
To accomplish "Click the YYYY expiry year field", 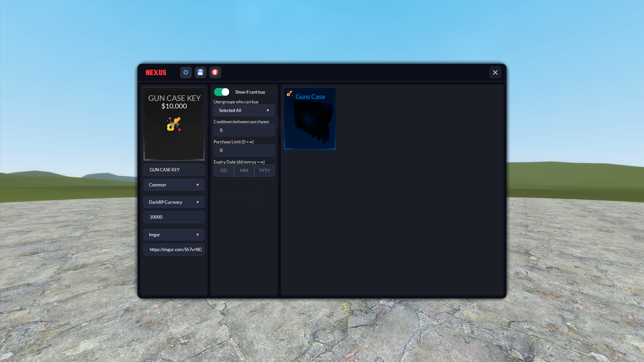I will pos(264,171).
